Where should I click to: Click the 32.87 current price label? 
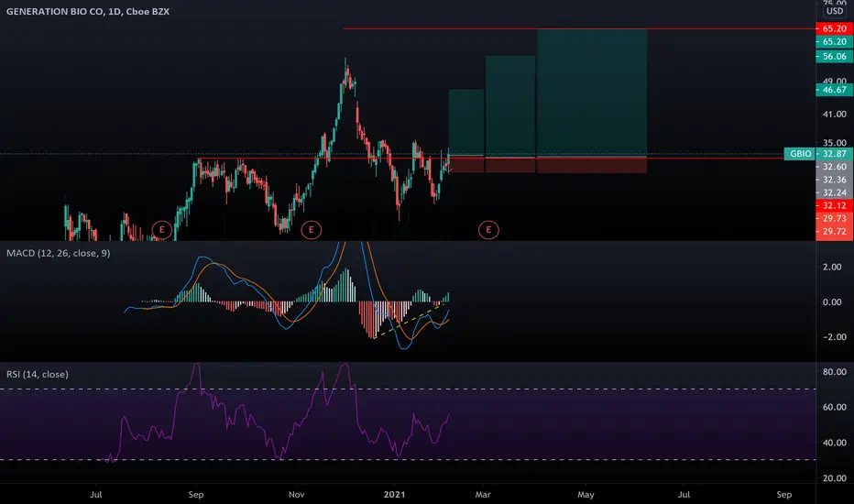point(835,154)
